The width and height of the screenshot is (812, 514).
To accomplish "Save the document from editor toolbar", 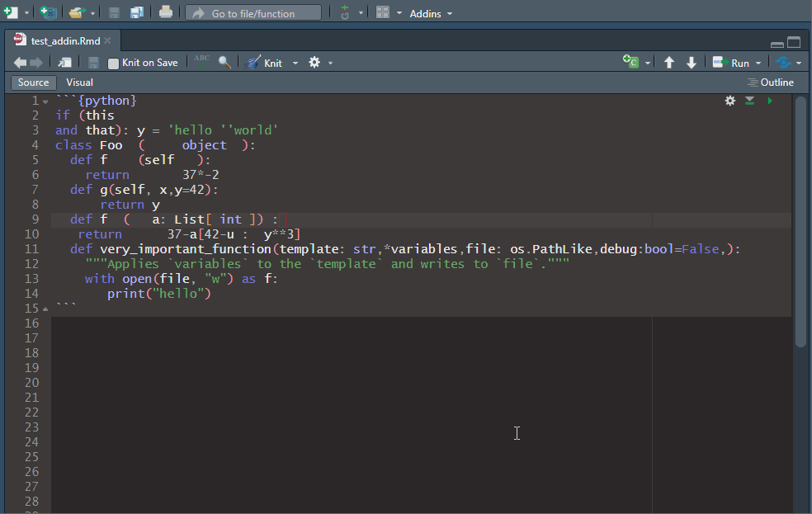I will [x=93, y=63].
